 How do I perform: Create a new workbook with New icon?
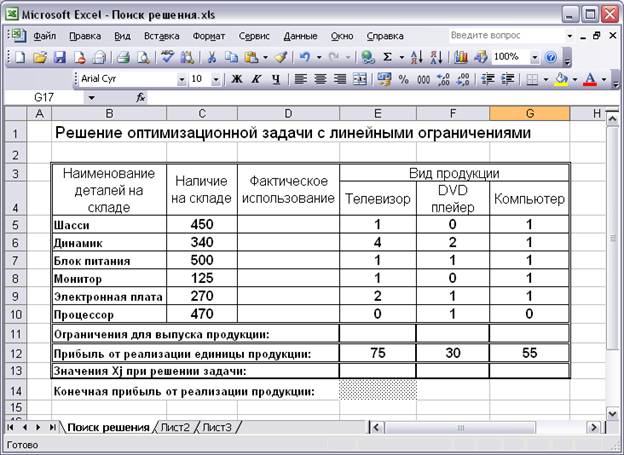20,57
